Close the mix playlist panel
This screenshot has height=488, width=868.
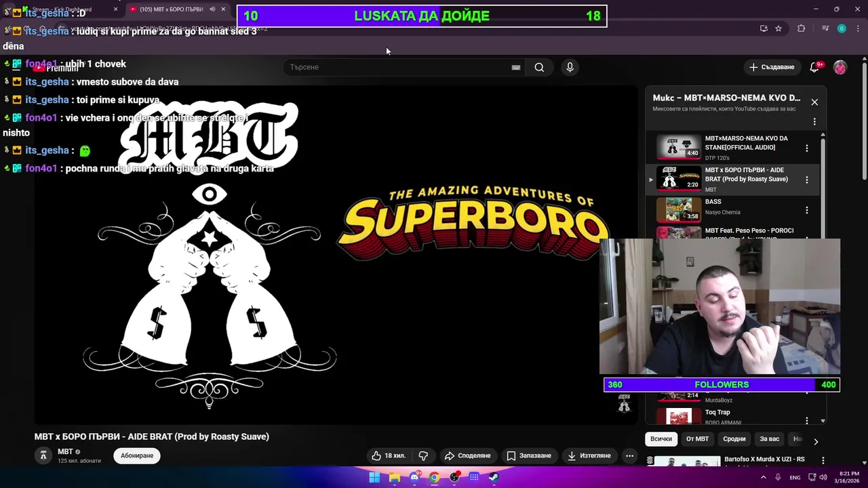pos(814,102)
